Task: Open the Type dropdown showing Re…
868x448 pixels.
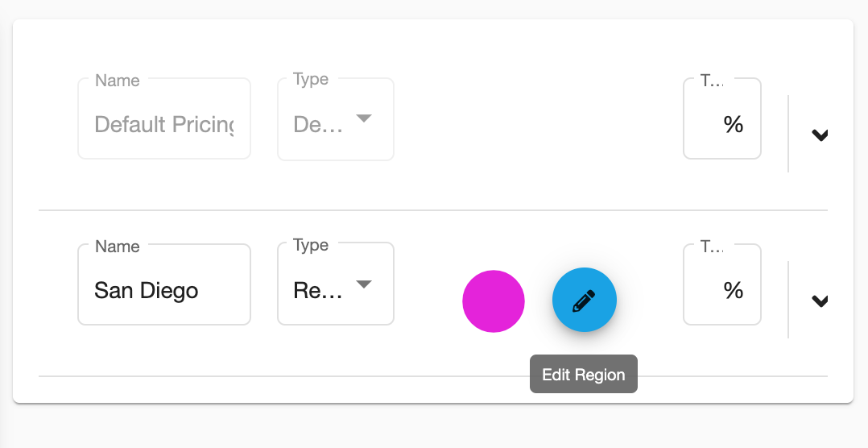Action: pos(336,284)
